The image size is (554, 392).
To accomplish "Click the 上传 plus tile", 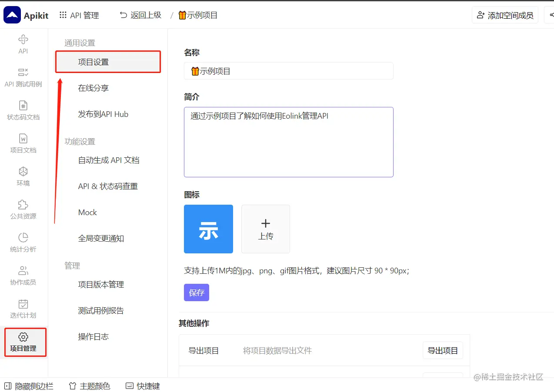I will click(x=266, y=229).
